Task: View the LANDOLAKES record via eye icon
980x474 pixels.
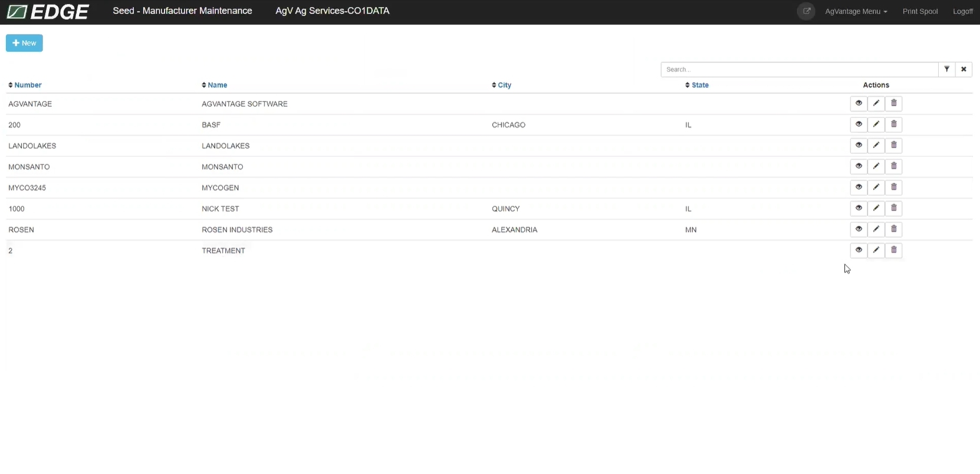Action: 859,146
